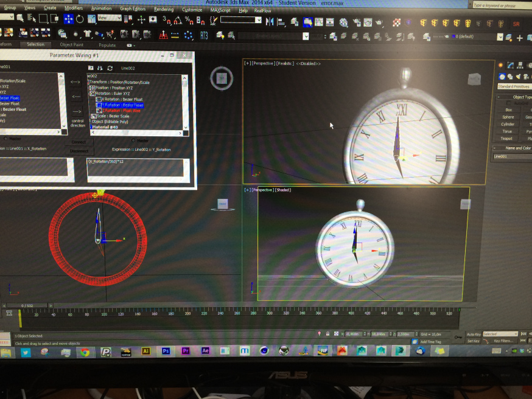532x399 pixels.
Task: Open the Rendering menu
Action: [163, 10]
